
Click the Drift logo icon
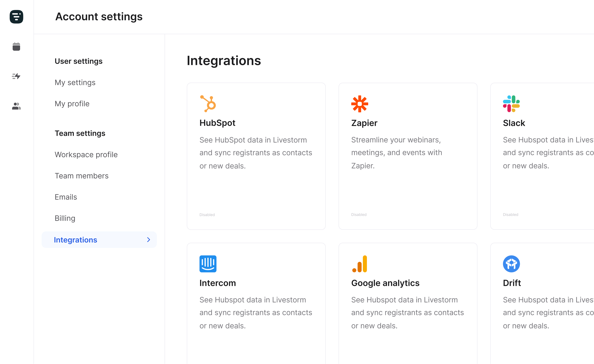click(x=511, y=264)
